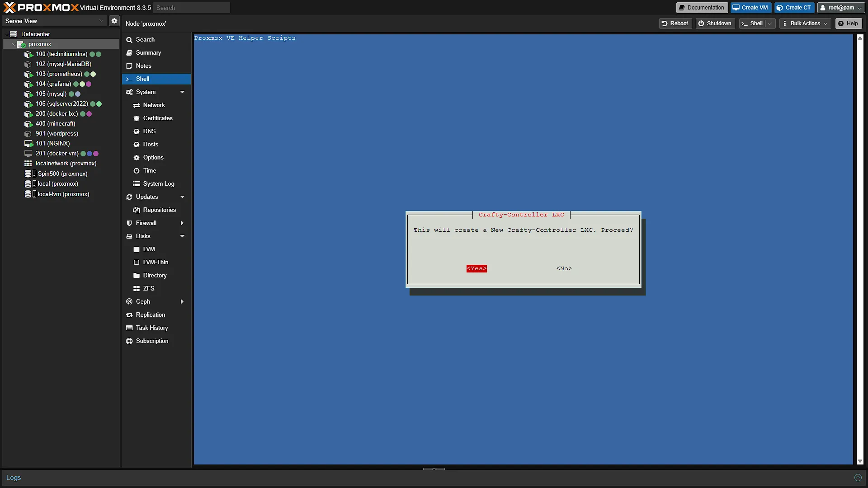868x488 pixels.
Task: Open Bulk Actions dropdown
Action: click(x=805, y=23)
